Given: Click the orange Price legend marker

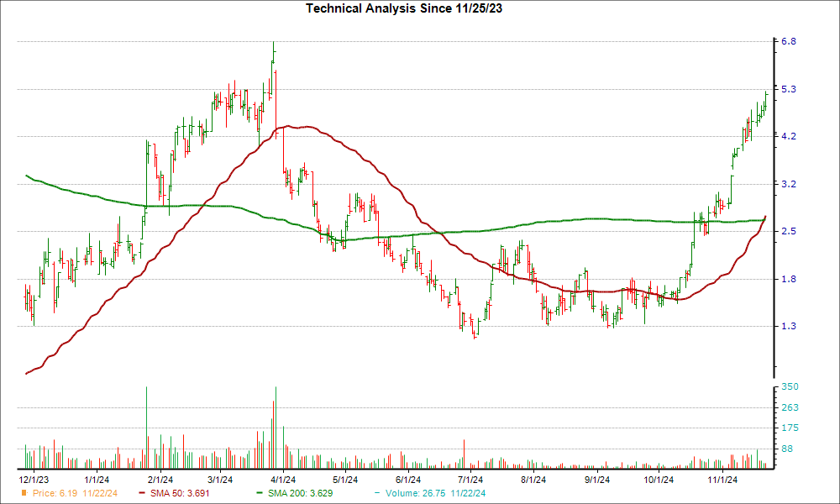Looking at the screenshot, I should tap(24, 493).
